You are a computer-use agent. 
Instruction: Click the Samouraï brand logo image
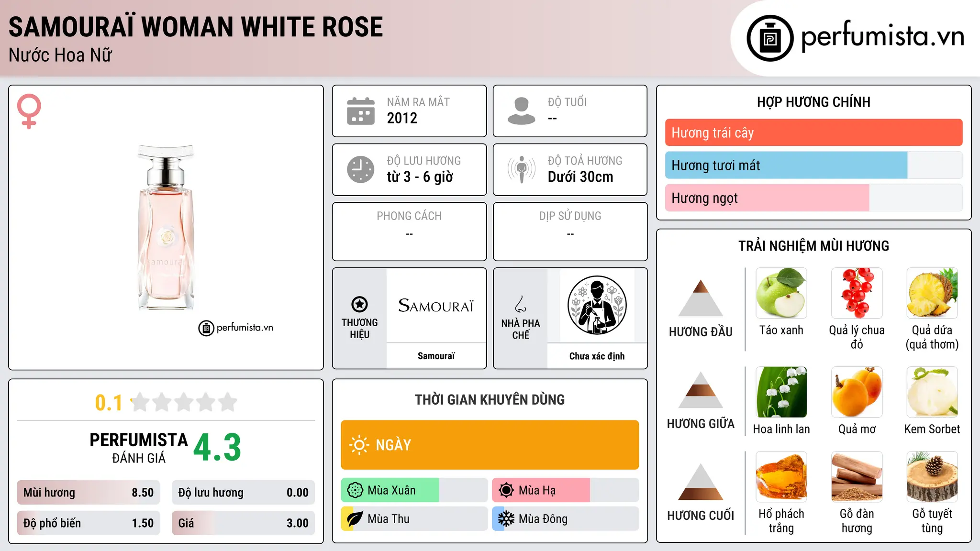pyautogui.click(x=436, y=305)
